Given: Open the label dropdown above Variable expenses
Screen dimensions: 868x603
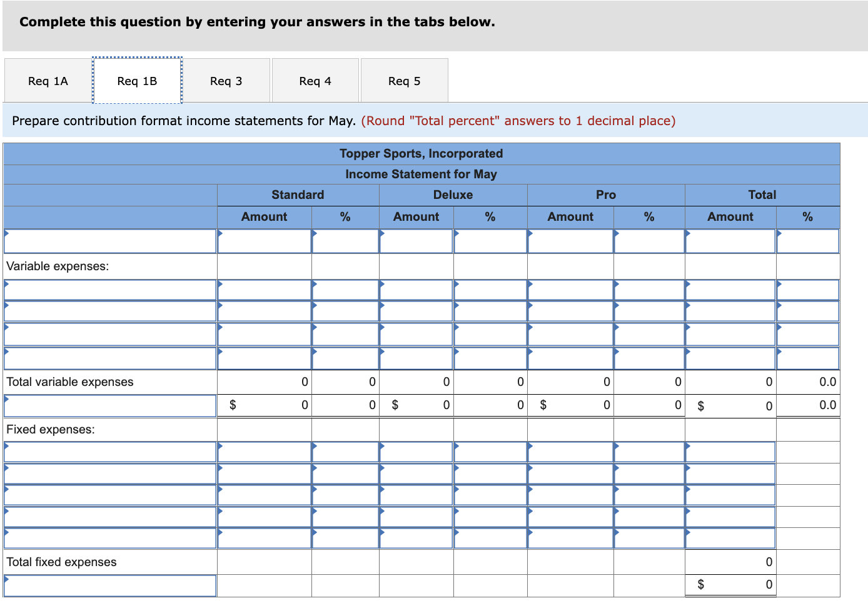Looking at the screenshot, I should point(110,241).
